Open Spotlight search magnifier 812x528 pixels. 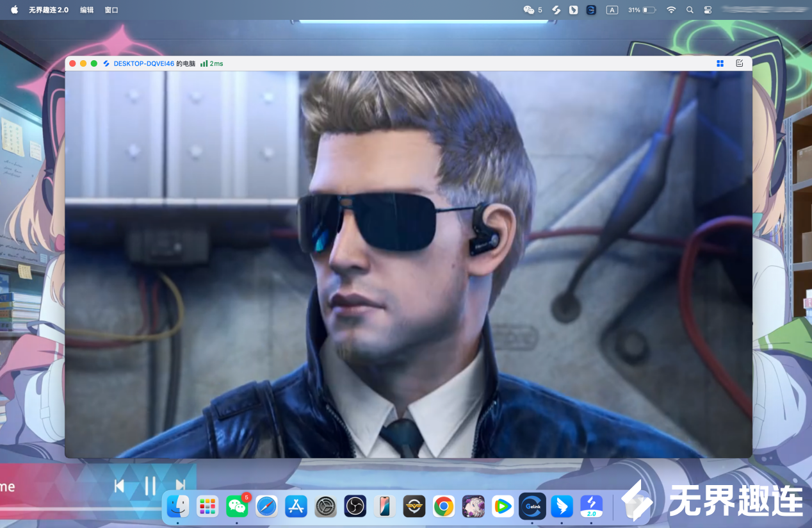pos(690,10)
